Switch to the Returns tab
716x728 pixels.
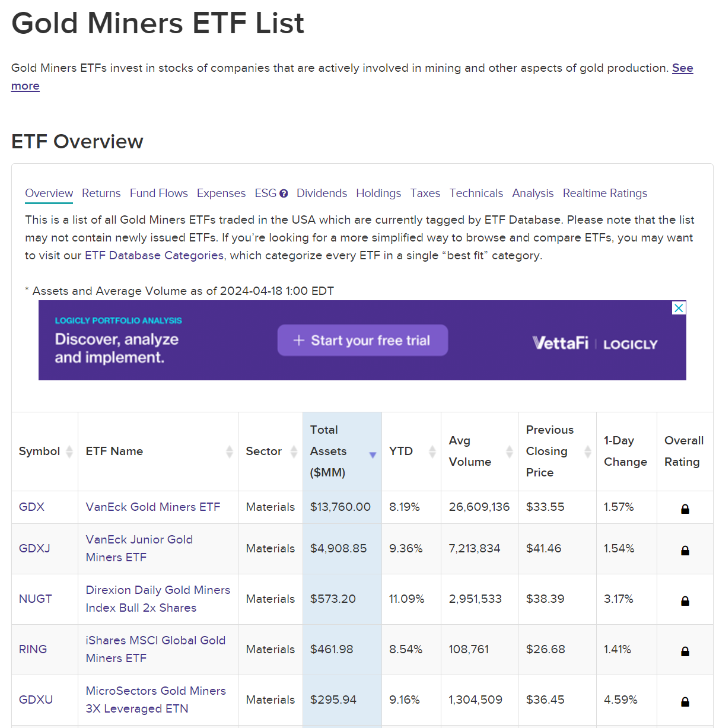pyautogui.click(x=101, y=193)
